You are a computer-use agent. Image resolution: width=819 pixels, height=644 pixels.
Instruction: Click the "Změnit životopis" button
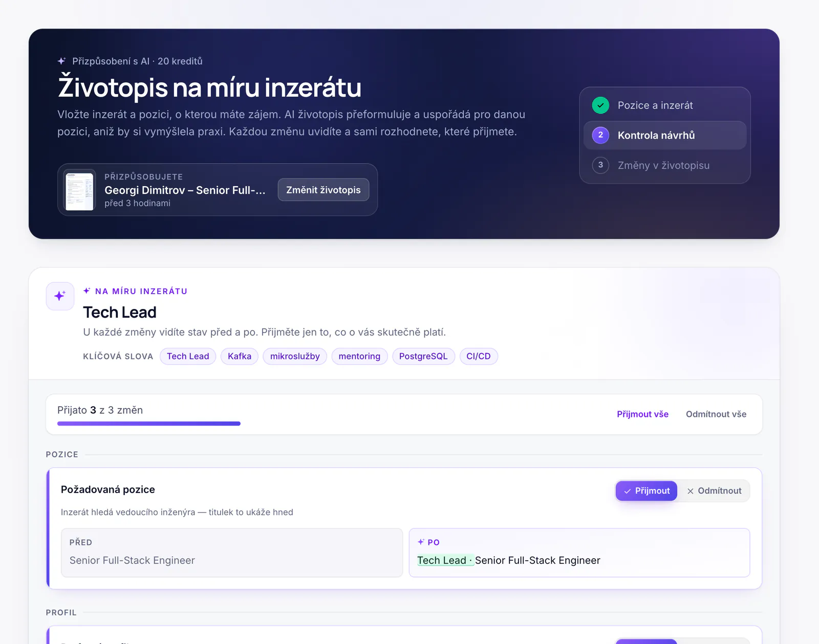324,190
